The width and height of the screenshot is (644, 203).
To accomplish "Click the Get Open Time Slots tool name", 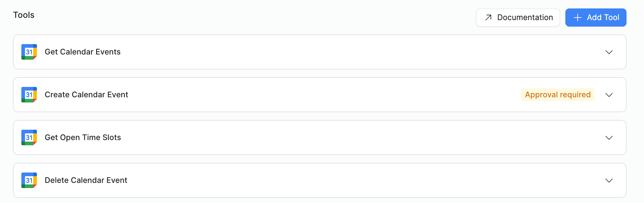I will click(x=83, y=137).
